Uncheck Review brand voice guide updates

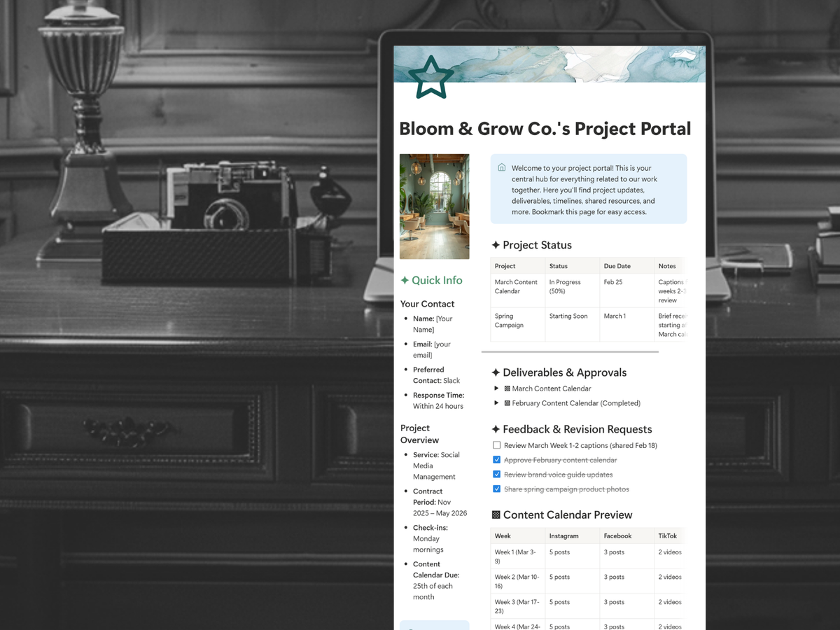[x=496, y=475]
